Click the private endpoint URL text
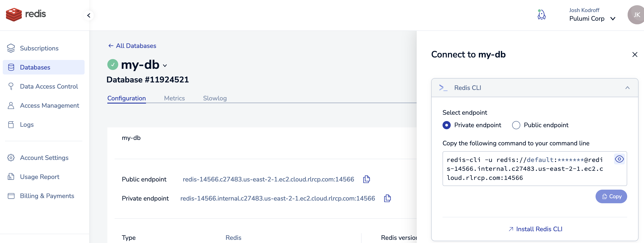The height and width of the screenshot is (243, 644). [277, 198]
